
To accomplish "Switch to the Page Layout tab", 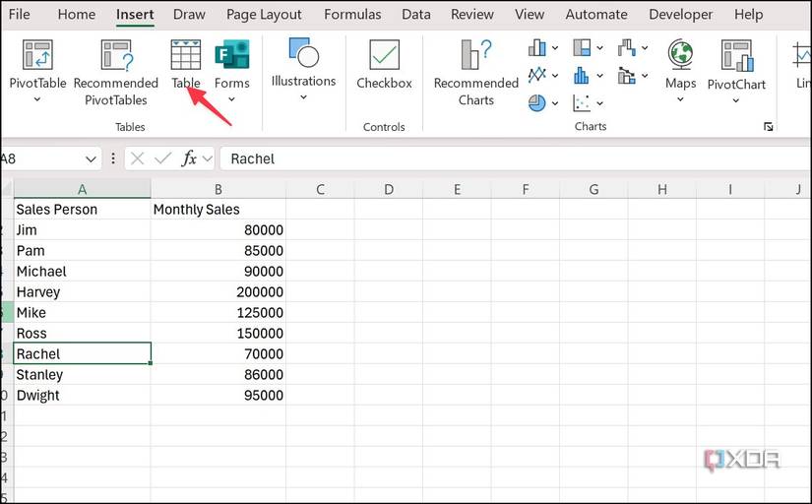I will 264,15.
